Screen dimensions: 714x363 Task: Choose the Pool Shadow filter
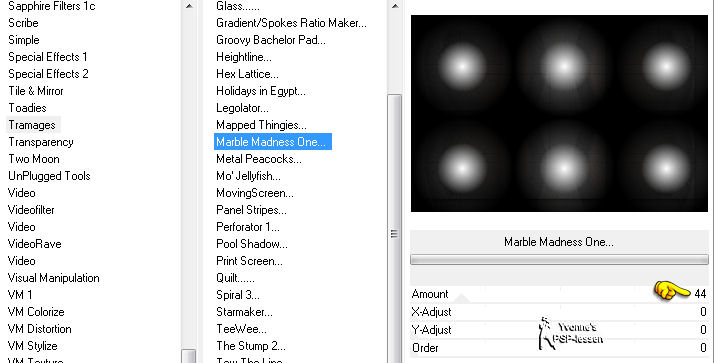point(252,244)
